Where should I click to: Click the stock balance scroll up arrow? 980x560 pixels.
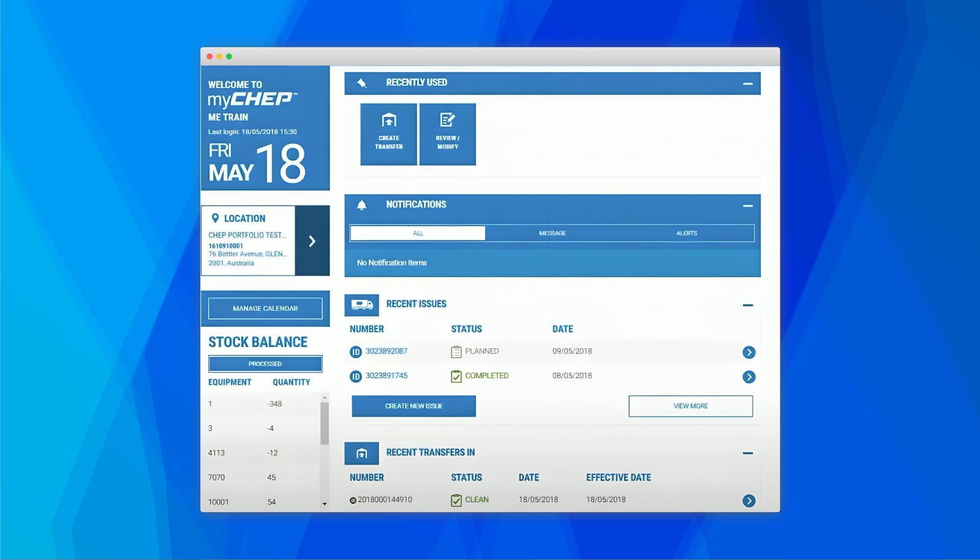(325, 398)
